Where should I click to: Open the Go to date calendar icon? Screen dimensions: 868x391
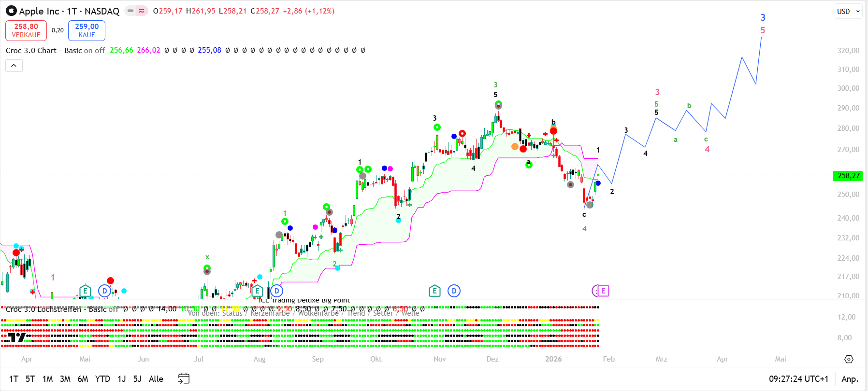[184, 378]
